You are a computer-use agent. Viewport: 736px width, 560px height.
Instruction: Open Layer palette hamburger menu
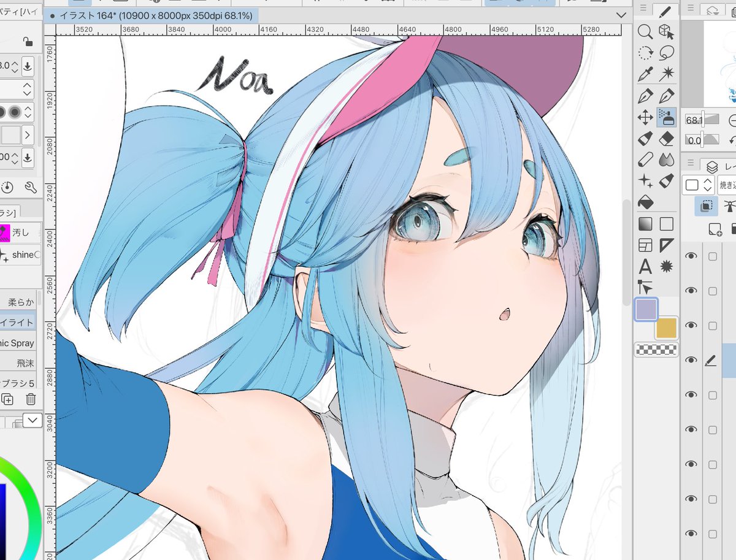pos(690,163)
